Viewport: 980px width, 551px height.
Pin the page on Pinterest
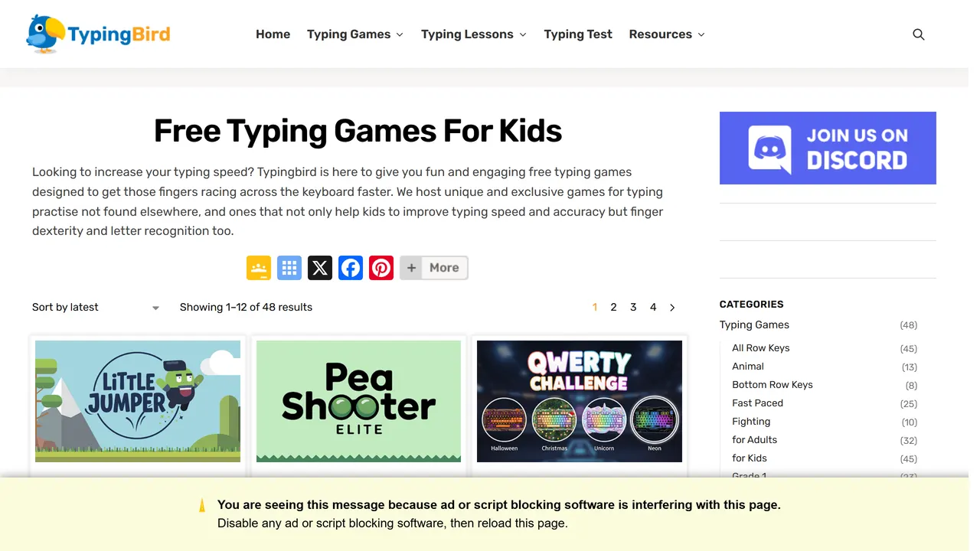(381, 268)
